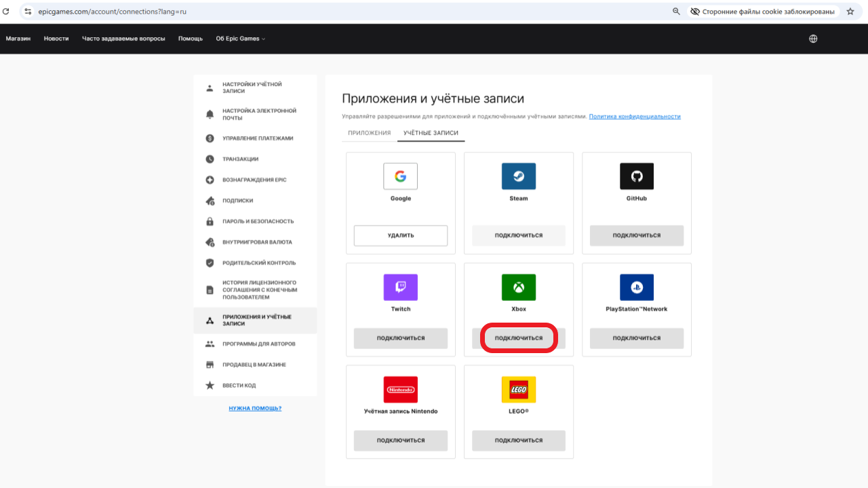The width and height of the screenshot is (868, 488).
Task: Connect the LEGO account
Action: click(519, 441)
